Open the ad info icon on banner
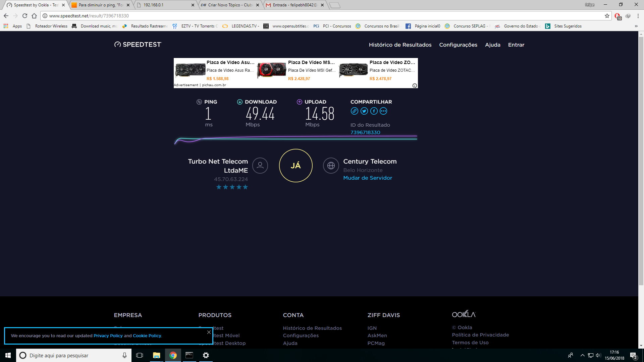The height and width of the screenshot is (362, 644). coord(415,85)
